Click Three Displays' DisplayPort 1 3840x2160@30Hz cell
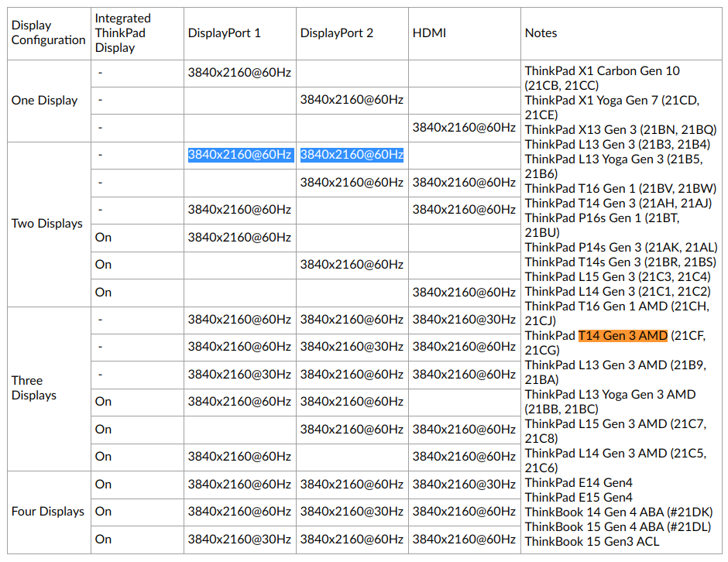Image resolution: width=728 pixels, height=562 pixels. pyautogui.click(x=239, y=375)
